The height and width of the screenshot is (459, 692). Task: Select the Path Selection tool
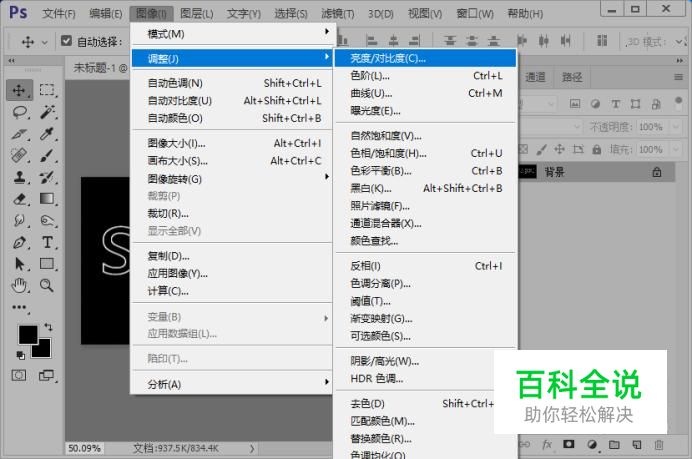tap(20, 264)
